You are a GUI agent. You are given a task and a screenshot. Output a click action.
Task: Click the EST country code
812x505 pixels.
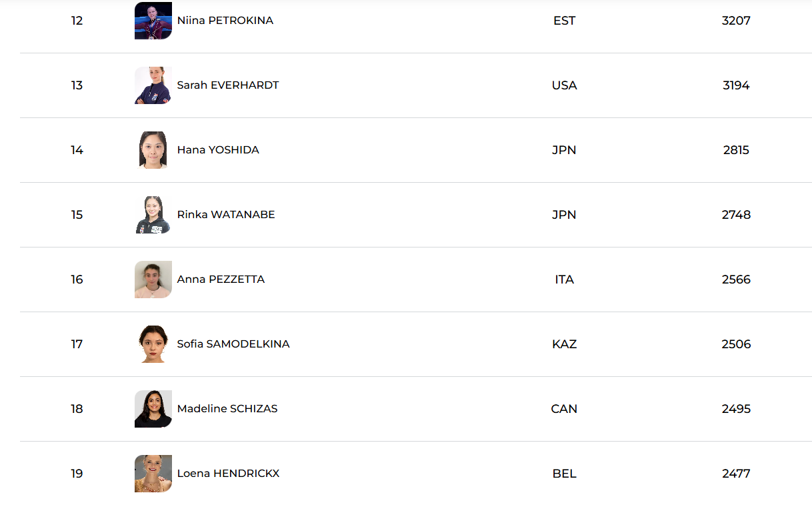point(564,21)
